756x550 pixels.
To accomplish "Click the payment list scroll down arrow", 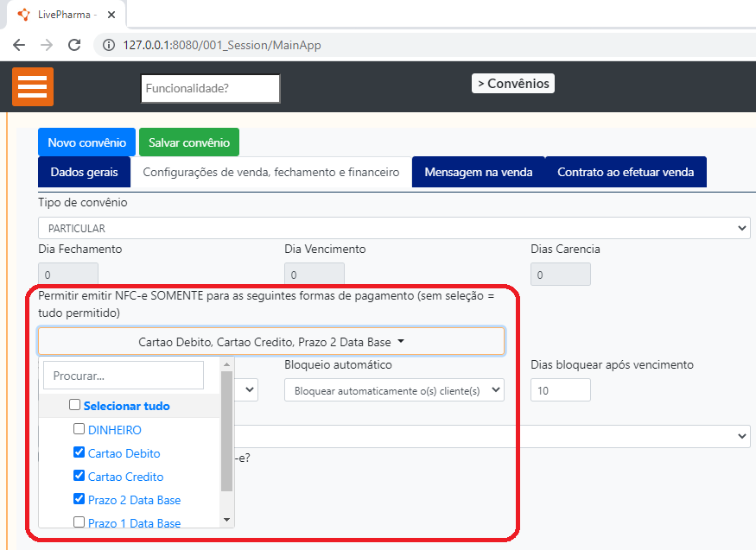I will coord(227,520).
